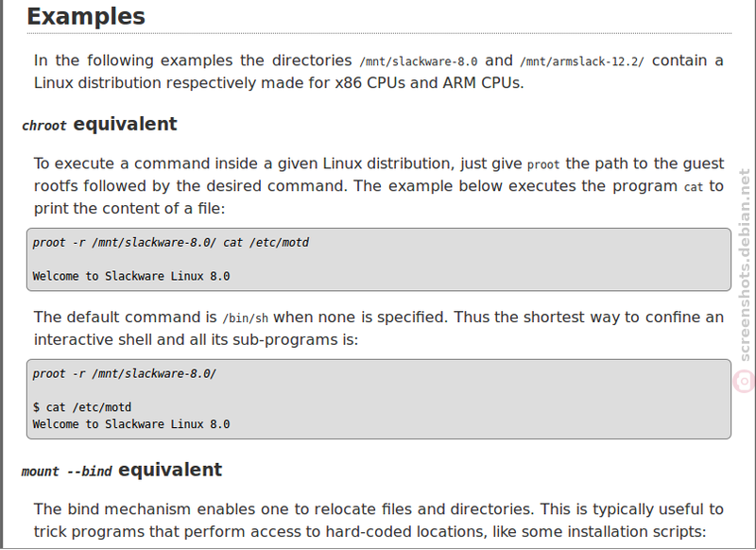Click the mount --bind equivalent heading
Screen dimensions: 756x550
pyautogui.click(x=122, y=470)
